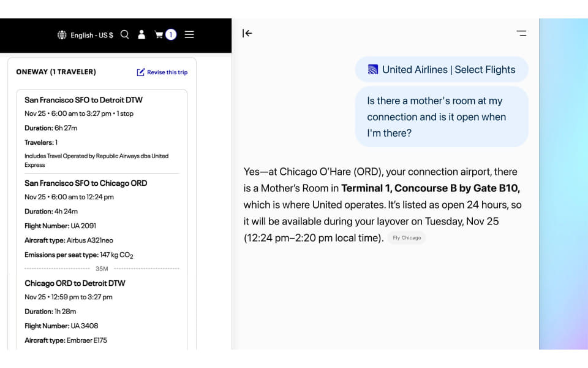588x368 pixels.
Task: Click the pencil edit icon beside Revise
Action: pos(141,72)
